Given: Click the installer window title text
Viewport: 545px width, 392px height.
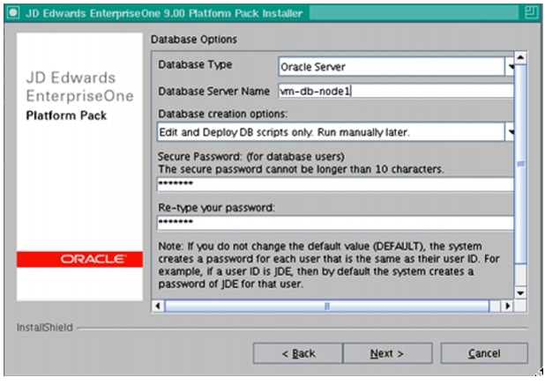Looking at the screenshot, I should click(x=164, y=13).
